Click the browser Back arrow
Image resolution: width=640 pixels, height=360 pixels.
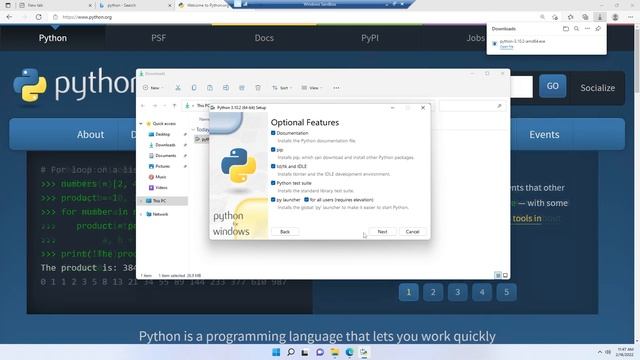click(x=9, y=17)
